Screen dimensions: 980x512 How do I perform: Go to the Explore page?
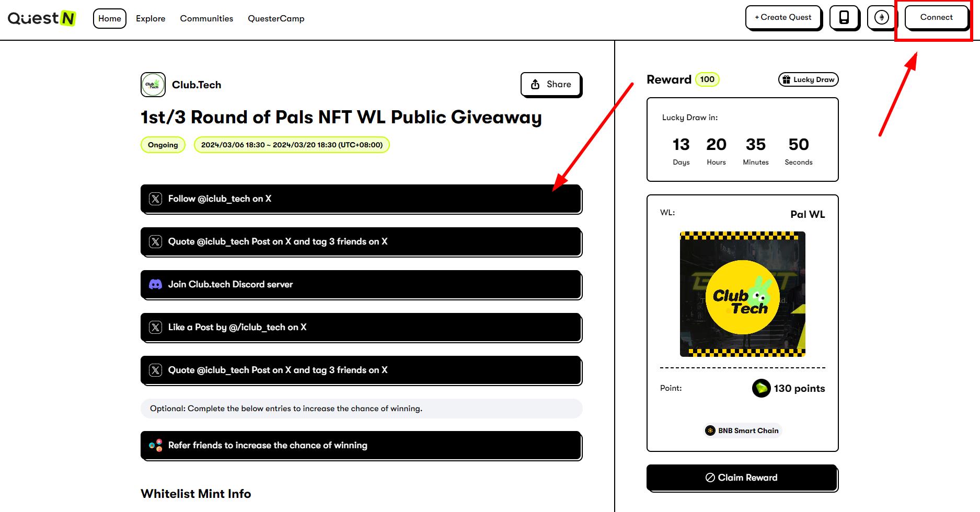151,18
